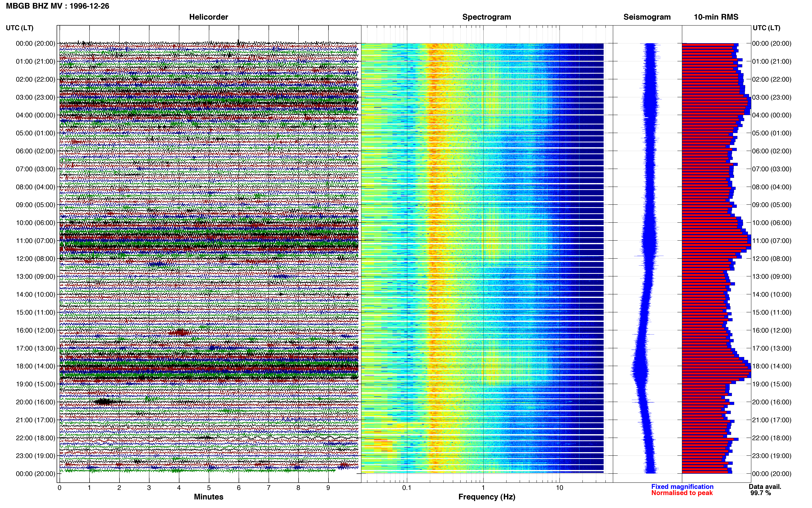This screenshot has width=812, height=508.
Task: Click the 10 tick on Frequency axis
Action: click(559, 487)
